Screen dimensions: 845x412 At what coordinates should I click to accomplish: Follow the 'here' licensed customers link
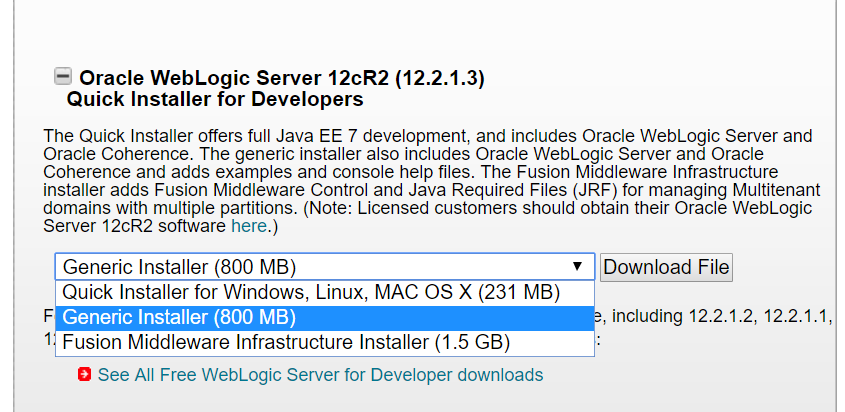pyautogui.click(x=248, y=226)
